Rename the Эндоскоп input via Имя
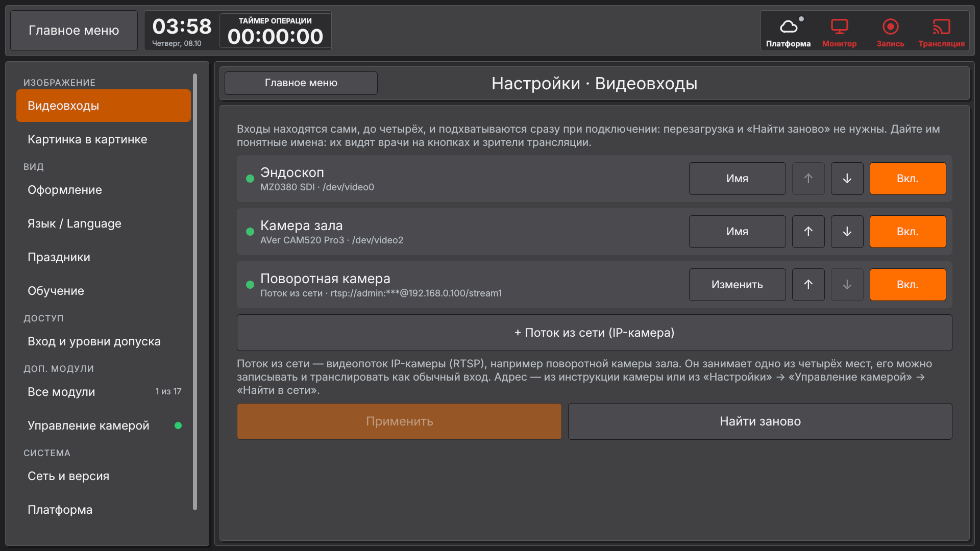Image resolution: width=980 pixels, height=551 pixels. click(x=737, y=179)
